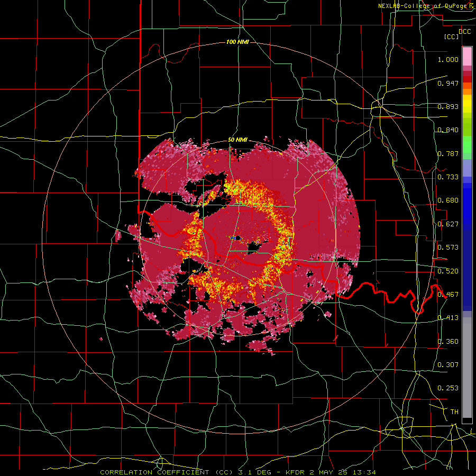Click the 0.733 scale value

[448, 177]
